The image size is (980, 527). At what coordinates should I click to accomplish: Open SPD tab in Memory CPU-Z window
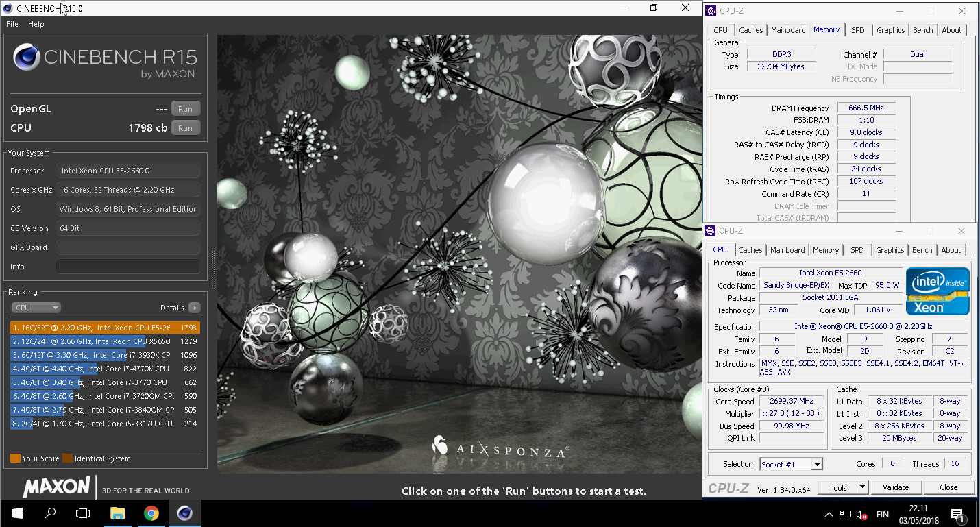[857, 30]
